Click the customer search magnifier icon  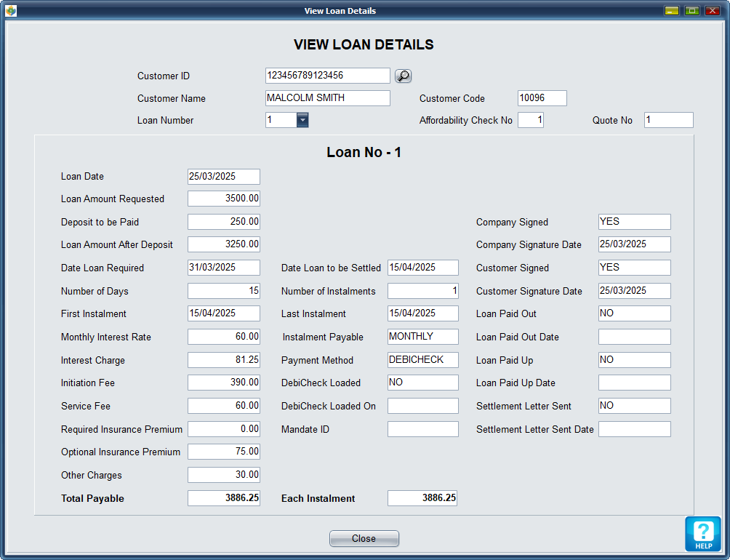[403, 76]
